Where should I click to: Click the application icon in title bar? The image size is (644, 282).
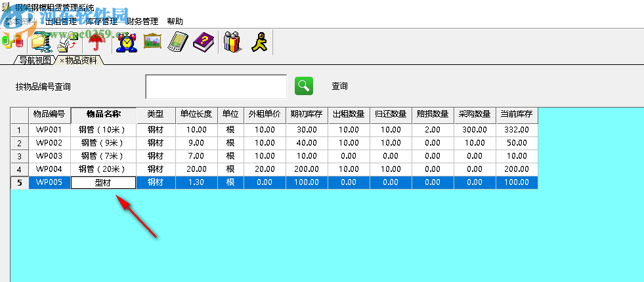coord(7,7)
